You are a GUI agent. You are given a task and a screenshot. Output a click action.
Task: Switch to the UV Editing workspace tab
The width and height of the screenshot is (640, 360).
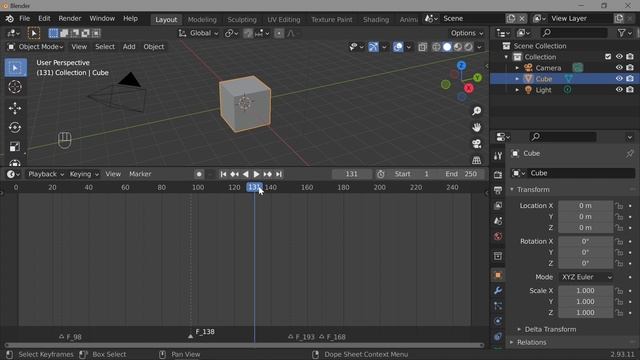pos(284,20)
